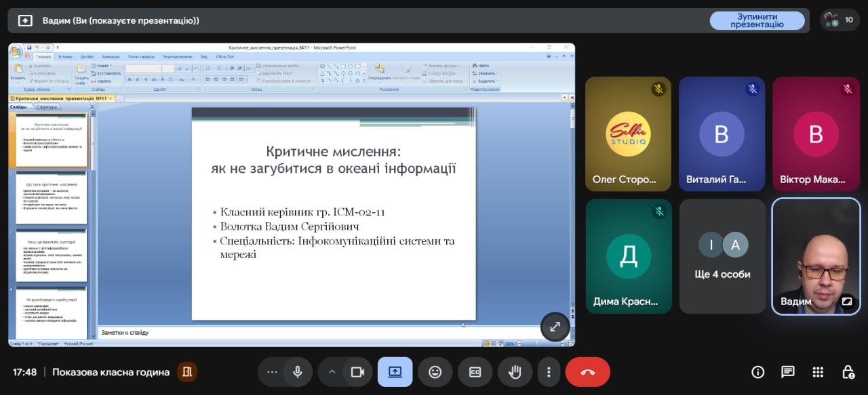Screen dimensions: 868x395
Task: Open the 'Ще 4 особи' participants tile
Action: 722,256
